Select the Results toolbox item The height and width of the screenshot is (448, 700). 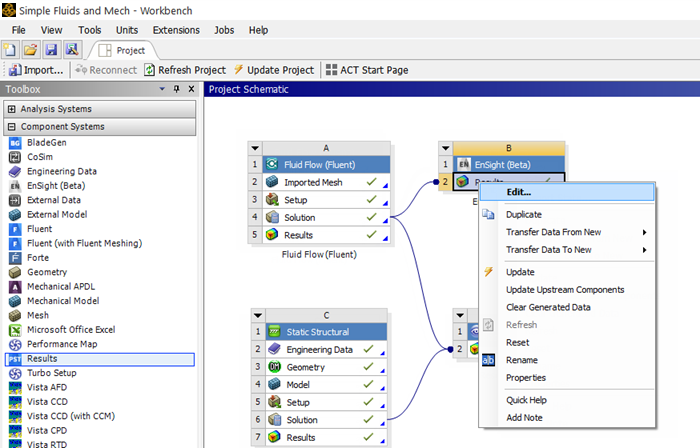click(100, 359)
